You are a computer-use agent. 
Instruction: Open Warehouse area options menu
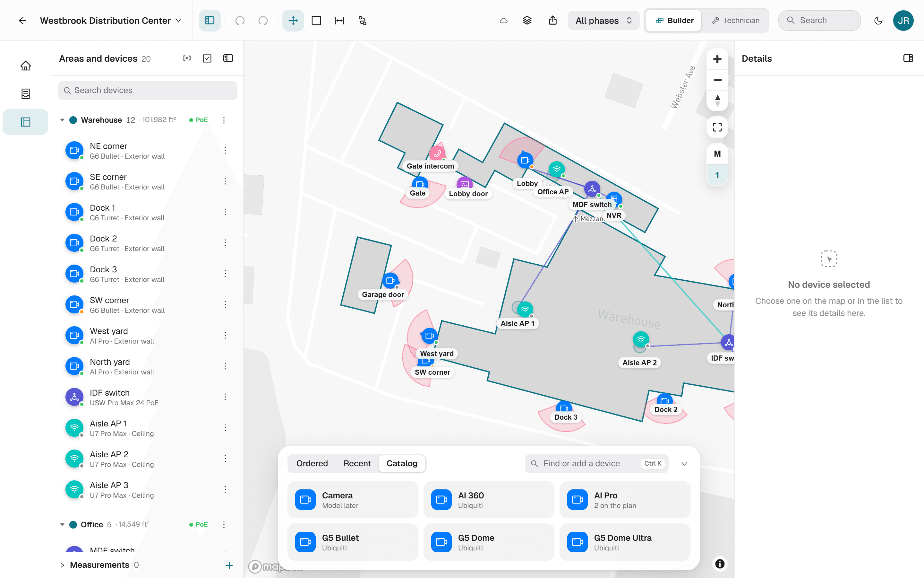point(224,120)
